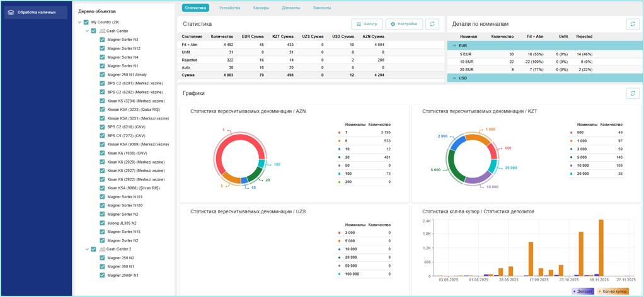Click the green 5 000 segment in KZT donut
Viewport: 644px width, 297px height.
coord(451,165)
